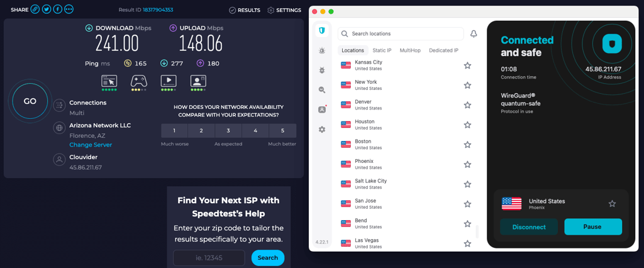This screenshot has height=268, width=644.
Task: Favorite Kansas City with star
Action: [x=467, y=65]
